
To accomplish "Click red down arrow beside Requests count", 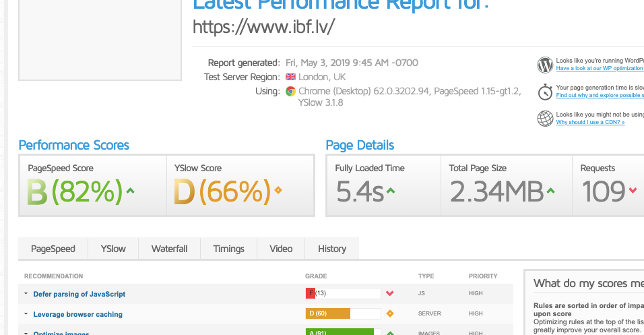I will [632, 191].
